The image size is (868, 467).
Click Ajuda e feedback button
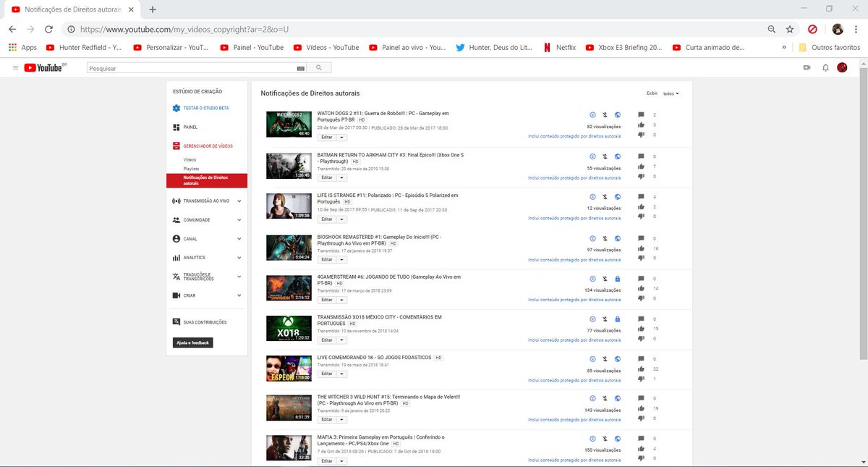click(192, 342)
